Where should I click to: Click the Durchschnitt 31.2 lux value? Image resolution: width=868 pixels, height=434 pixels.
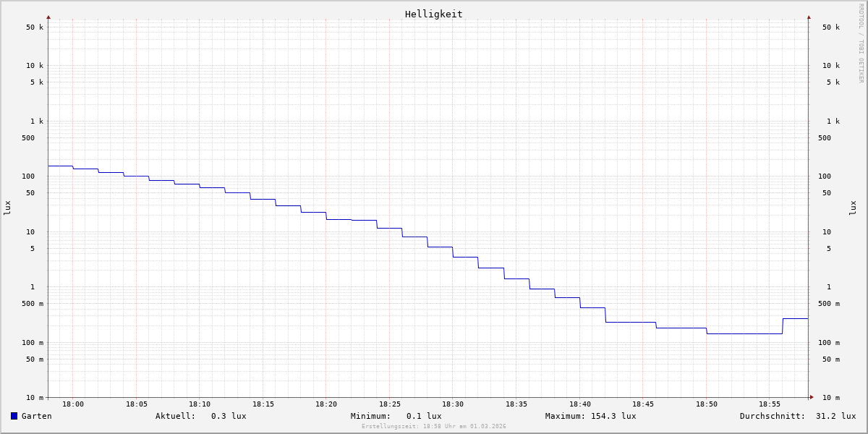[x=835, y=416]
